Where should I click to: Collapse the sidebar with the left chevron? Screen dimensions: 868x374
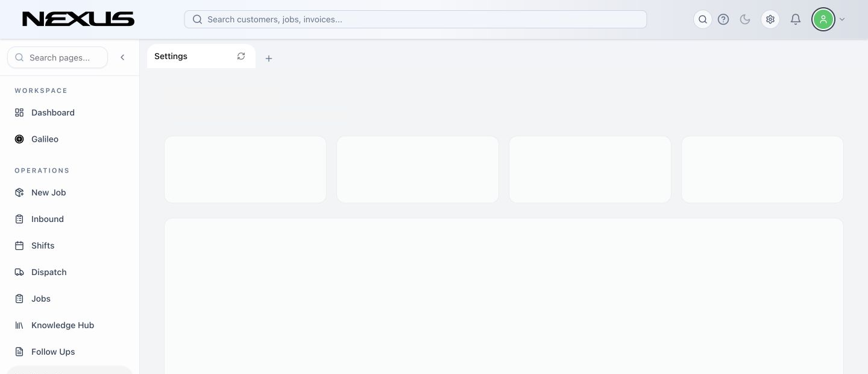point(122,57)
